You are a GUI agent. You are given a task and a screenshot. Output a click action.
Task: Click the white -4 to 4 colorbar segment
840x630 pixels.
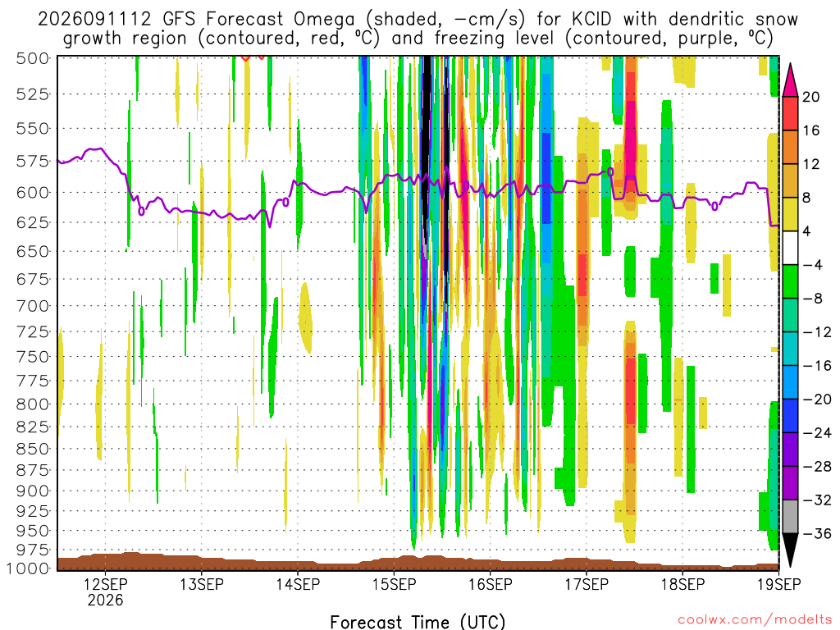(x=790, y=248)
